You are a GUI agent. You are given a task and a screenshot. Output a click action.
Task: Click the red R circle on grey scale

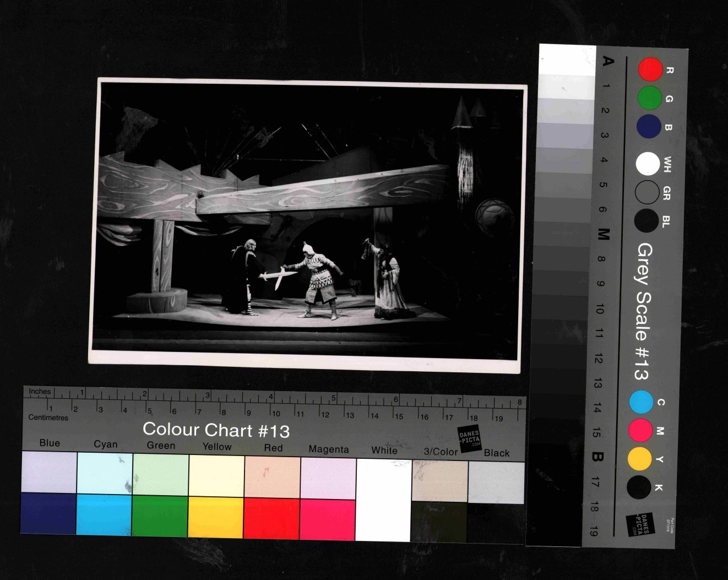point(650,70)
